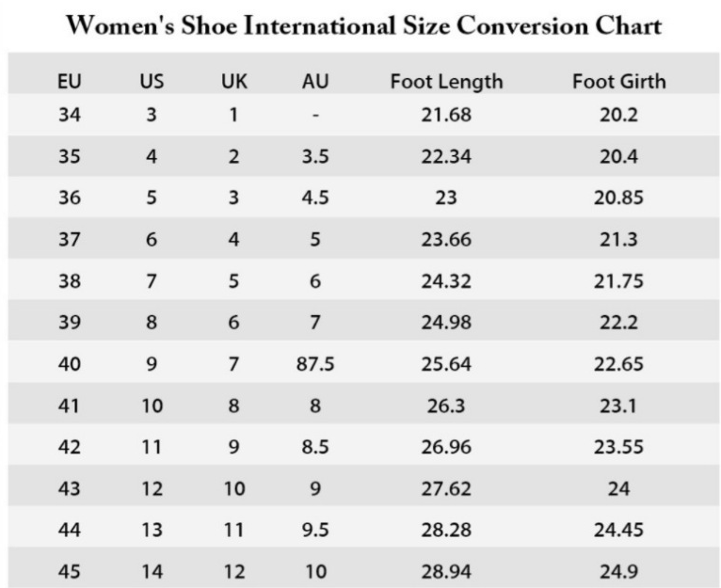Image resolution: width=721 pixels, height=588 pixels.
Task: Select foot length value 23.66
Action: [x=446, y=240]
